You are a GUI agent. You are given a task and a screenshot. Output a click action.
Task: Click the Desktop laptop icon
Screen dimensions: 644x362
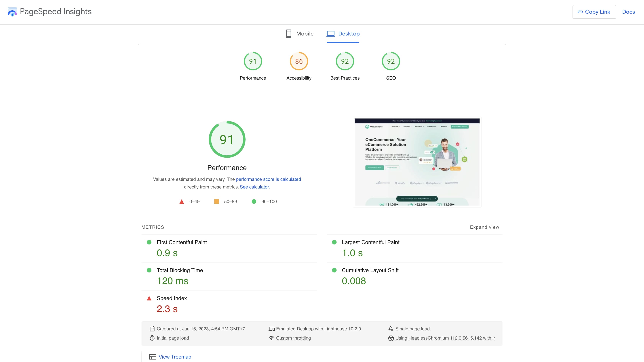330,34
